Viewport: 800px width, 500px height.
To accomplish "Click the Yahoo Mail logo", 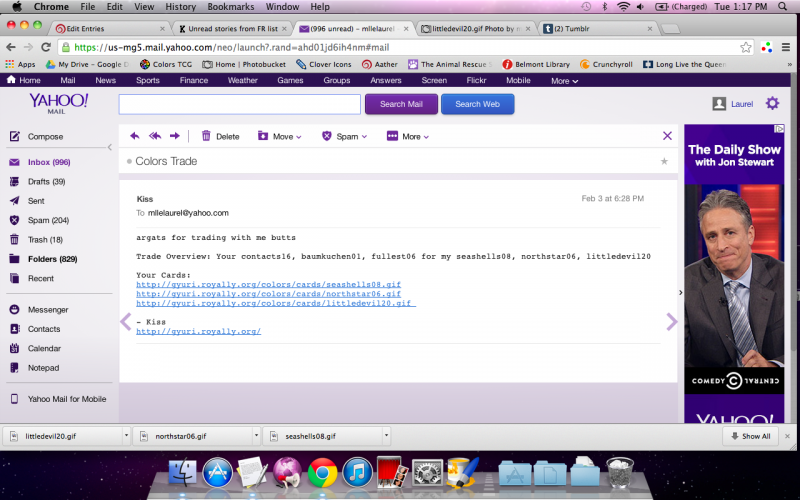I will pos(58,103).
